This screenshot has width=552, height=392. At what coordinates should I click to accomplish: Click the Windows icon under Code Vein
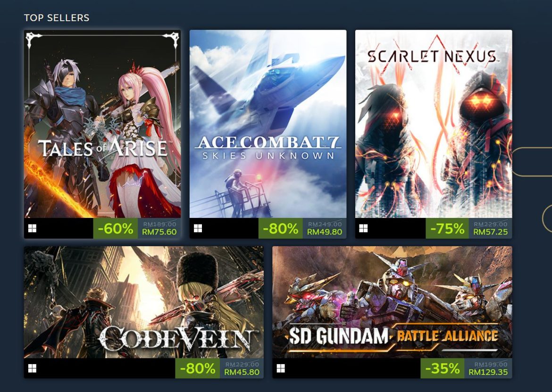coord(32,368)
